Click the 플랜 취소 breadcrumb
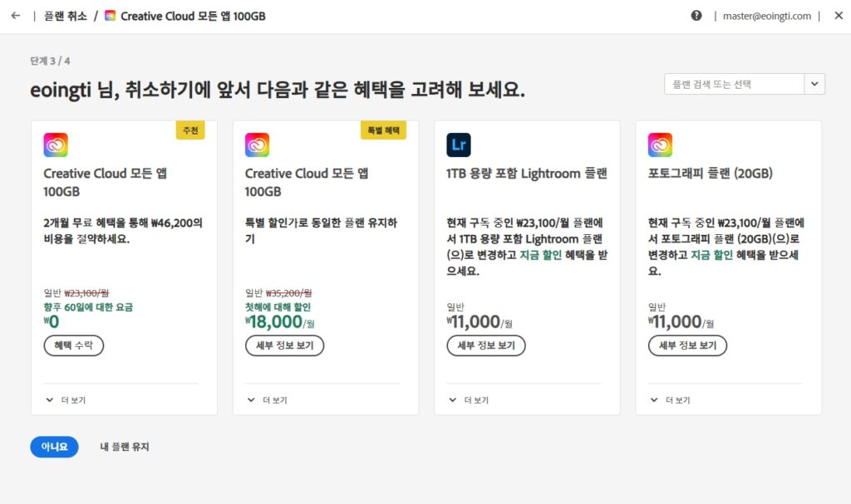The image size is (851, 504). 65,17
